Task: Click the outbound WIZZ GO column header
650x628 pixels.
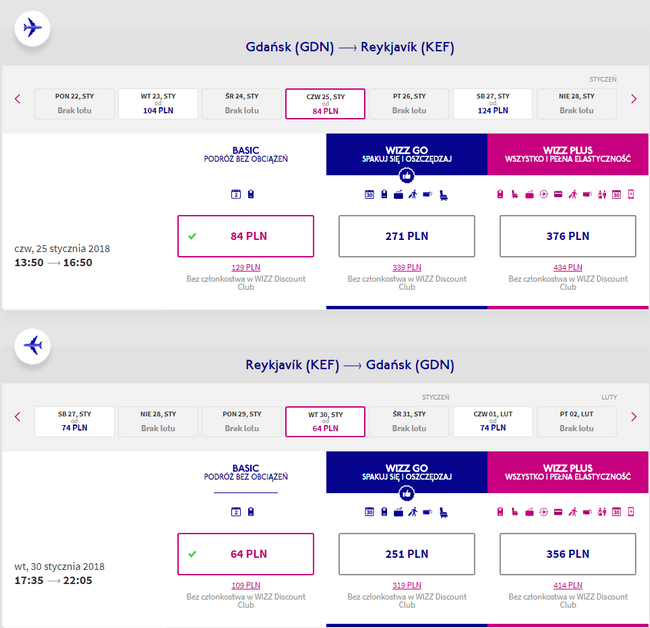Action: [x=407, y=154]
